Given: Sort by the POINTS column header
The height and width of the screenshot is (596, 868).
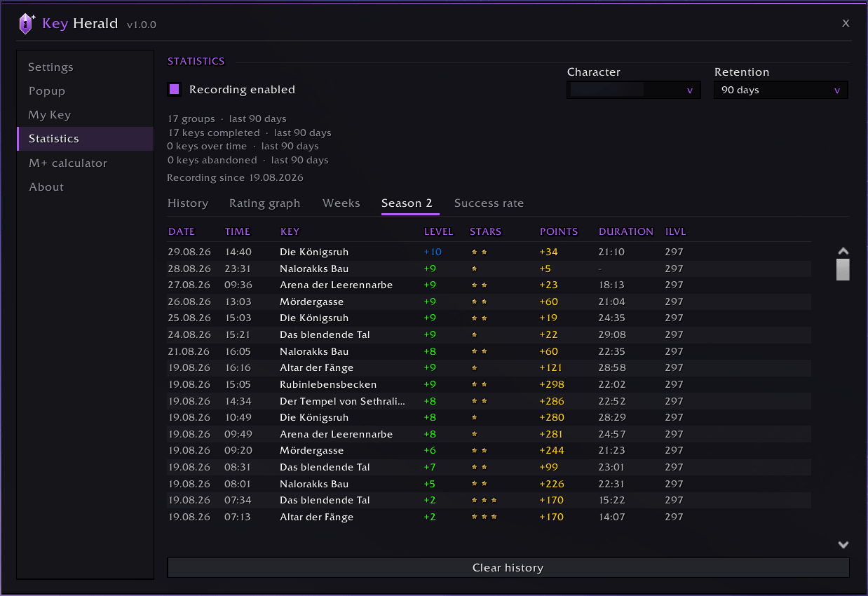Looking at the screenshot, I should point(559,231).
